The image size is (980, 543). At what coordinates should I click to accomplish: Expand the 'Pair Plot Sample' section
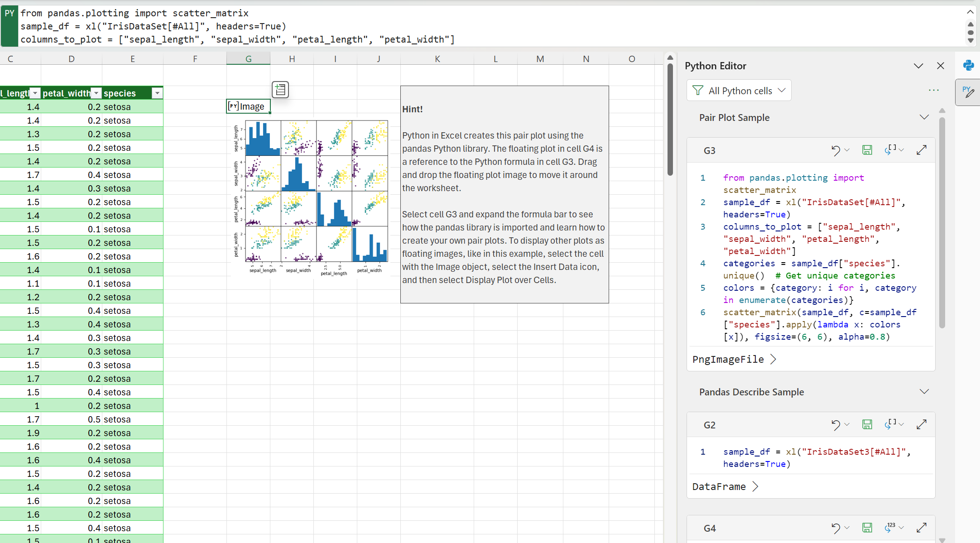click(925, 118)
